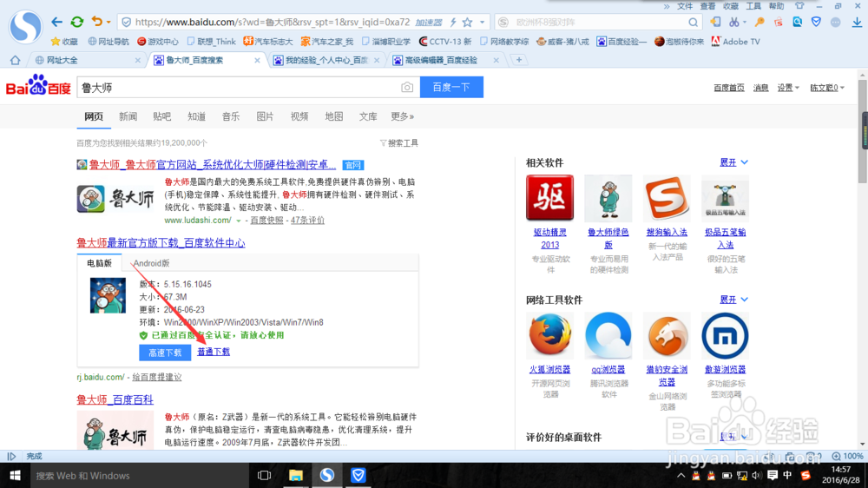Screen dimensions: 868x488
Task: Click the 极品五笔输入法 software icon
Action: pyautogui.click(x=725, y=198)
